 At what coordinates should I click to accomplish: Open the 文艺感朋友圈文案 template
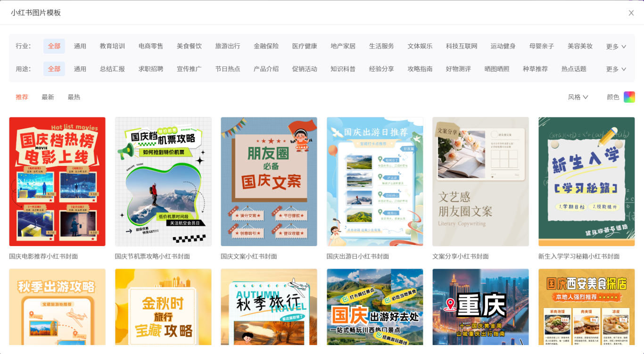[x=480, y=181]
